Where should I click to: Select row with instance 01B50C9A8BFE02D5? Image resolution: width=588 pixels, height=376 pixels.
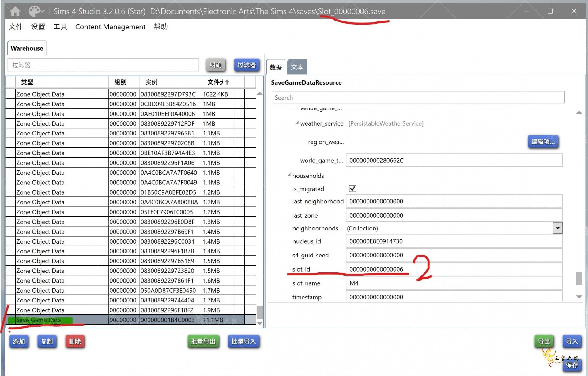pyautogui.click(x=131, y=192)
